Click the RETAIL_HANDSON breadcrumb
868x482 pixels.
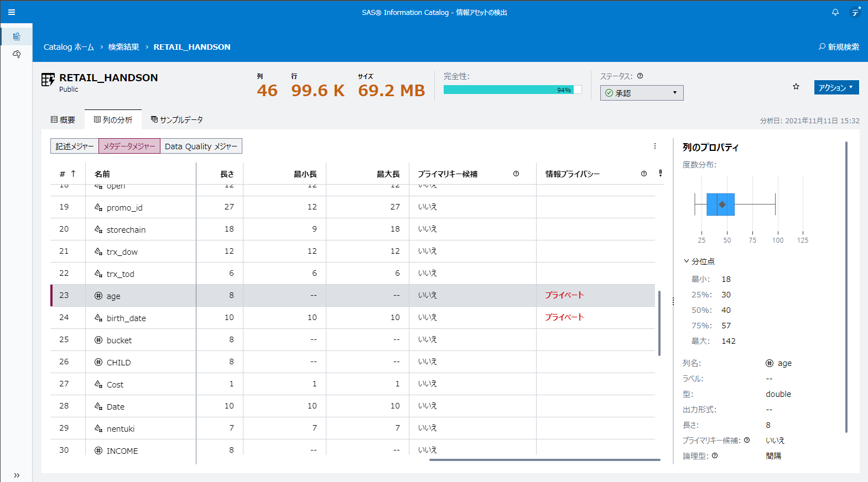[192, 47]
